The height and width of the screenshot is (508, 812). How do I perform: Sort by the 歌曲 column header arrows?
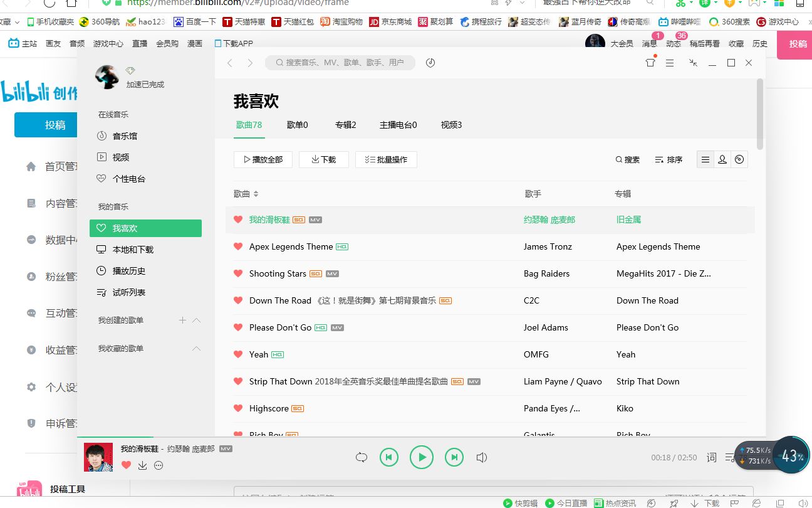[x=256, y=194]
